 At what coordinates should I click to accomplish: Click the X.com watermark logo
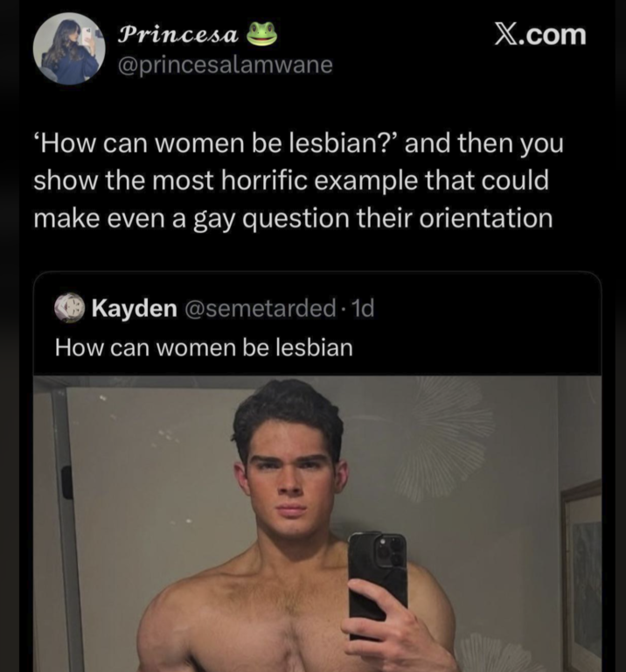pos(540,35)
